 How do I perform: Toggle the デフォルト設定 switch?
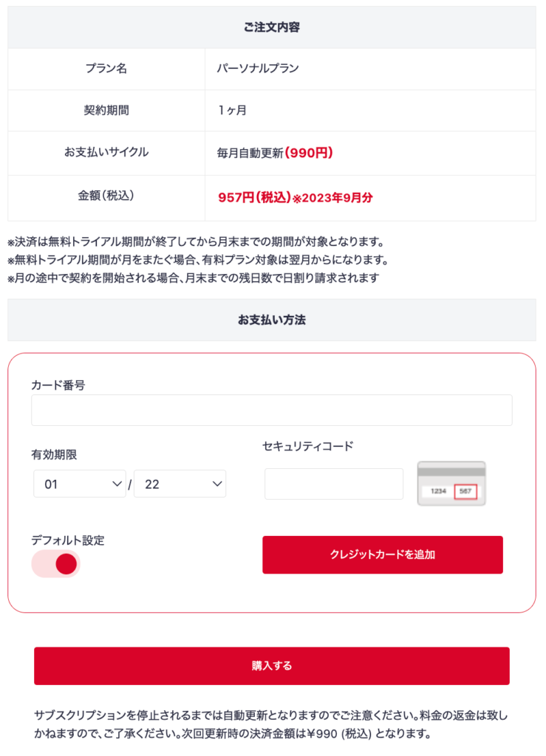(56, 564)
